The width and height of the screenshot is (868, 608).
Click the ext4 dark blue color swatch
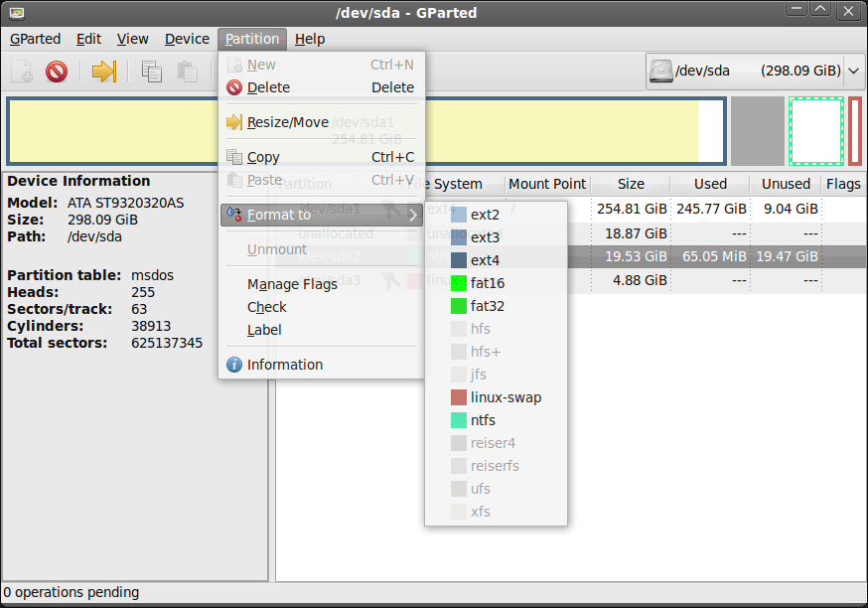tap(459, 259)
